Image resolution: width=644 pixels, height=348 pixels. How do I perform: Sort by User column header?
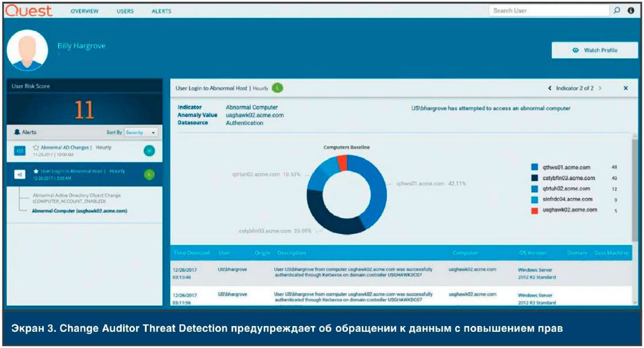click(224, 253)
